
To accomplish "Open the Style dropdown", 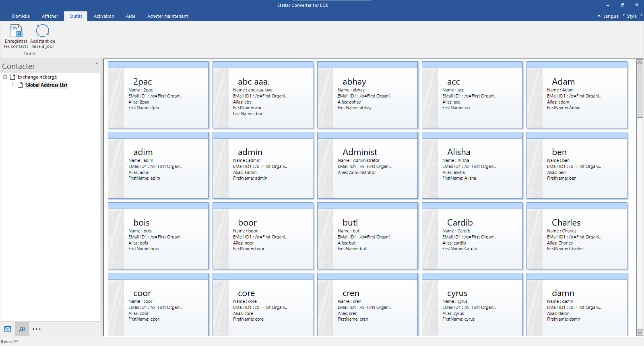I will (632, 16).
